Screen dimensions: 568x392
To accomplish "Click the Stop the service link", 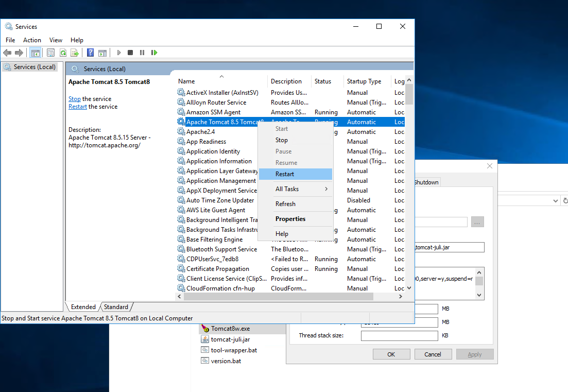I will tap(75, 99).
